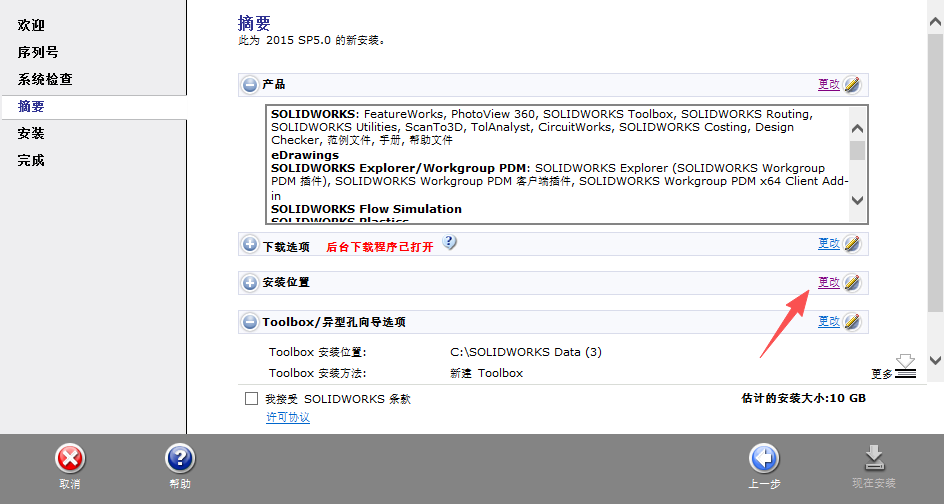
Task: Select 安装 step in sidebar
Action: tap(31, 134)
